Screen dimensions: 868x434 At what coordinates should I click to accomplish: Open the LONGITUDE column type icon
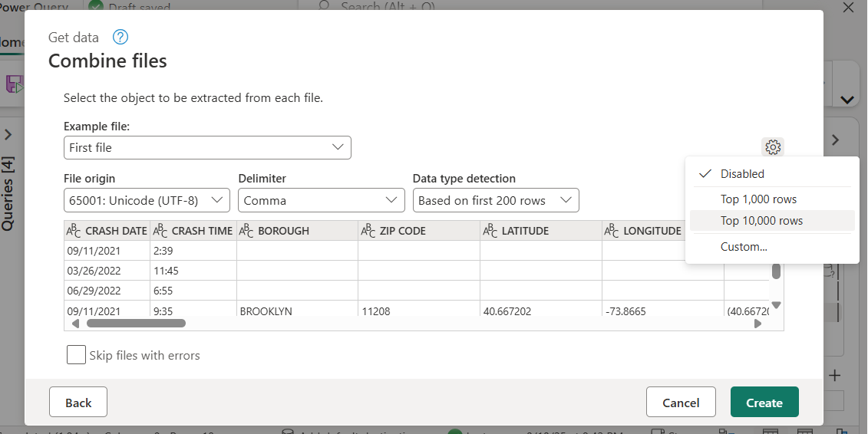click(x=612, y=231)
